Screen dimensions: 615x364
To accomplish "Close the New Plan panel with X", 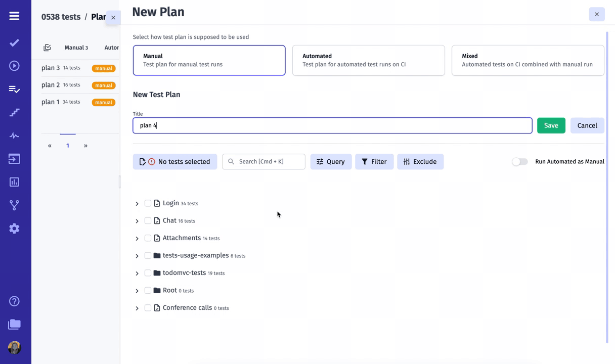I will [x=597, y=14].
